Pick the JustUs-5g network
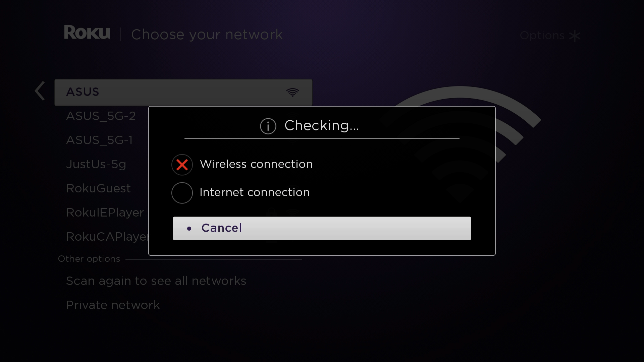This screenshot has height=362, width=644. pyautogui.click(x=96, y=164)
